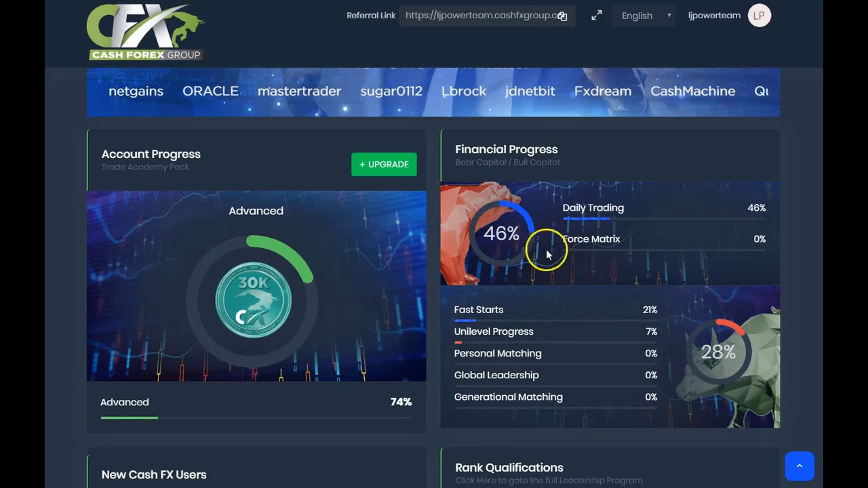Image resolution: width=868 pixels, height=488 pixels.
Task: Click the green Upgrade button
Action: pos(384,164)
